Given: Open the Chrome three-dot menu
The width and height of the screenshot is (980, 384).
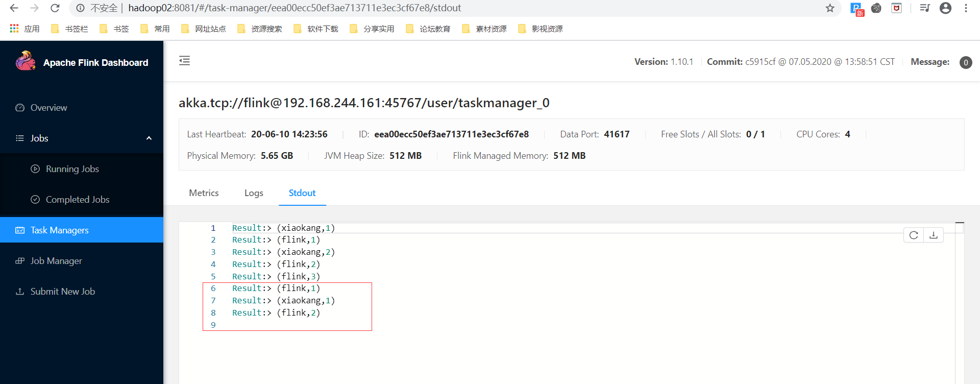Looking at the screenshot, I should [966, 8].
